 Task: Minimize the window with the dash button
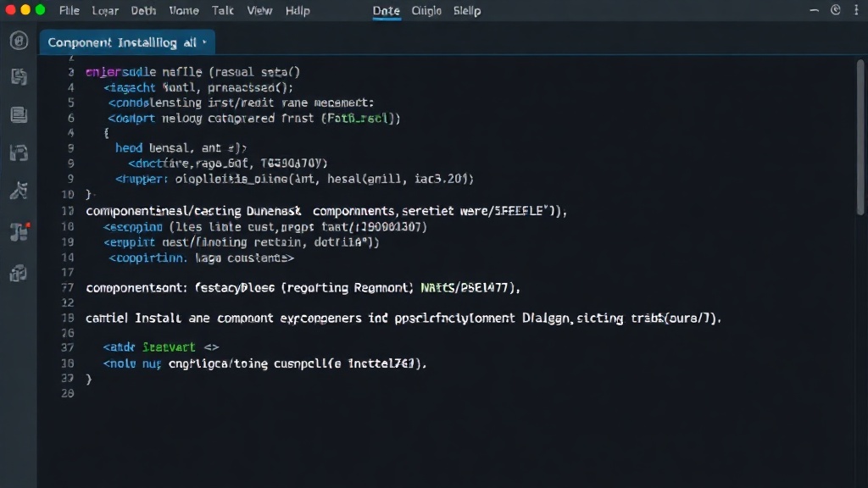pyautogui.click(x=814, y=10)
